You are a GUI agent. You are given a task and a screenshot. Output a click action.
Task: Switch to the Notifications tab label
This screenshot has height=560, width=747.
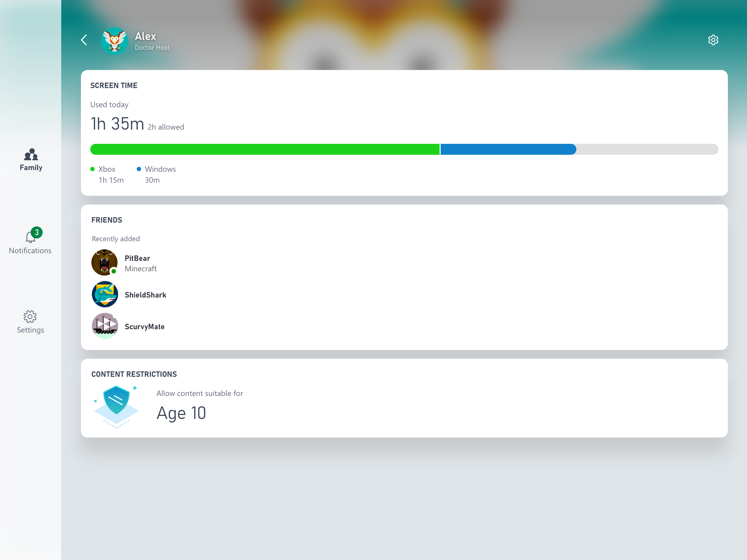[x=30, y=251]
